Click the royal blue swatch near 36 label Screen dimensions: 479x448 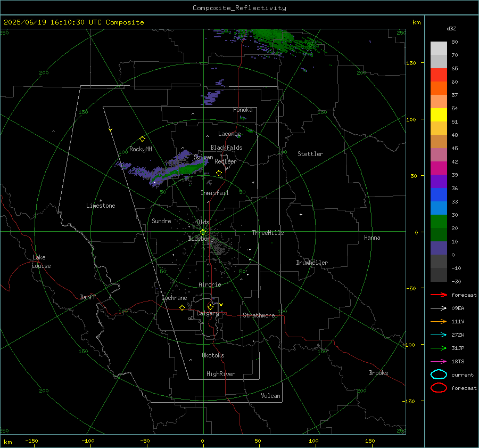click(x=439, y=195)
